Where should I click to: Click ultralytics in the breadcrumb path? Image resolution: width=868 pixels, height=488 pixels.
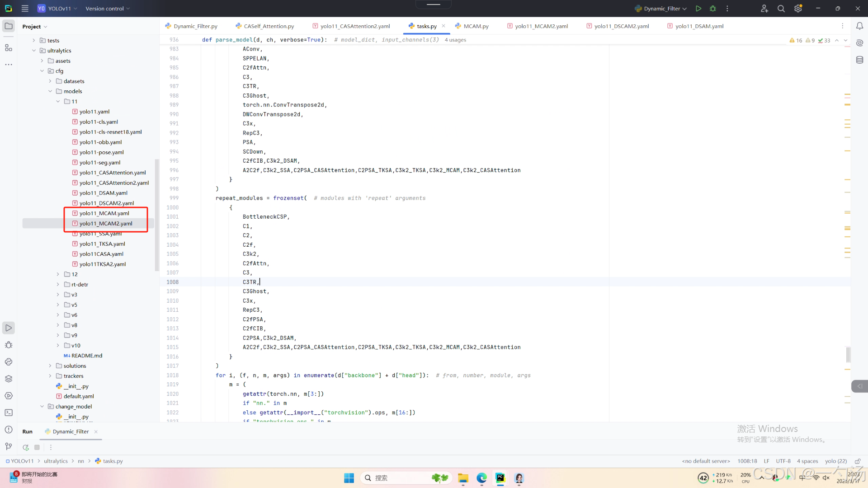56,461
